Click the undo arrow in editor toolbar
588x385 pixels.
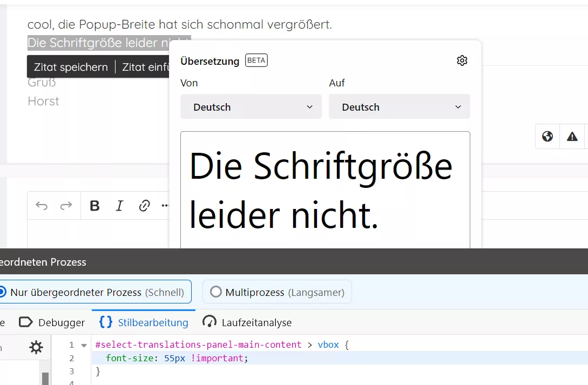42,205
